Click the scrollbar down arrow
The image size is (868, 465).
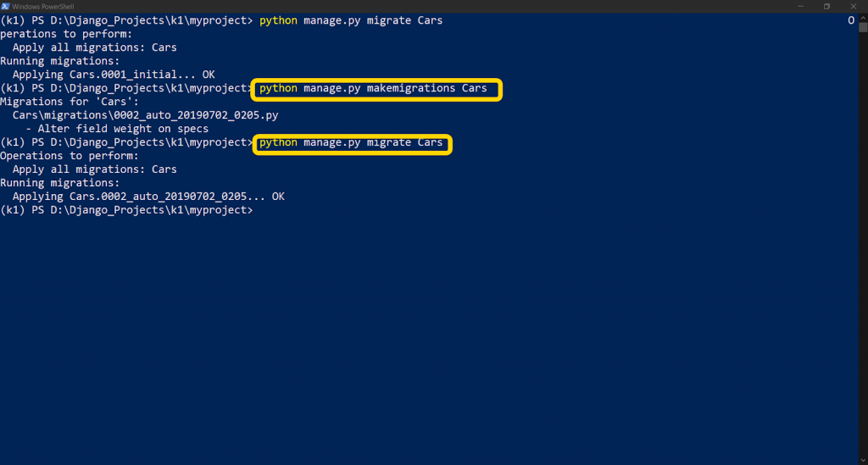pyautogui.click(x=863, y=460)
